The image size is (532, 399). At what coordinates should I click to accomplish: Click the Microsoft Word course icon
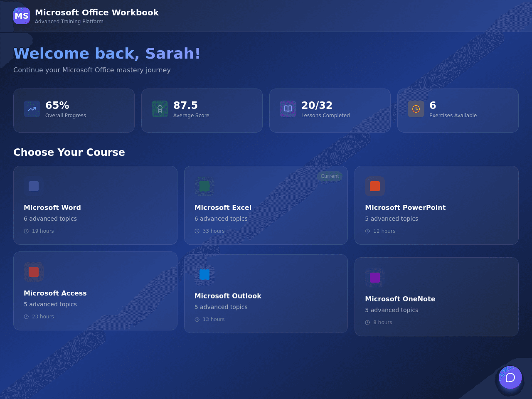click(x=34, y=186)
